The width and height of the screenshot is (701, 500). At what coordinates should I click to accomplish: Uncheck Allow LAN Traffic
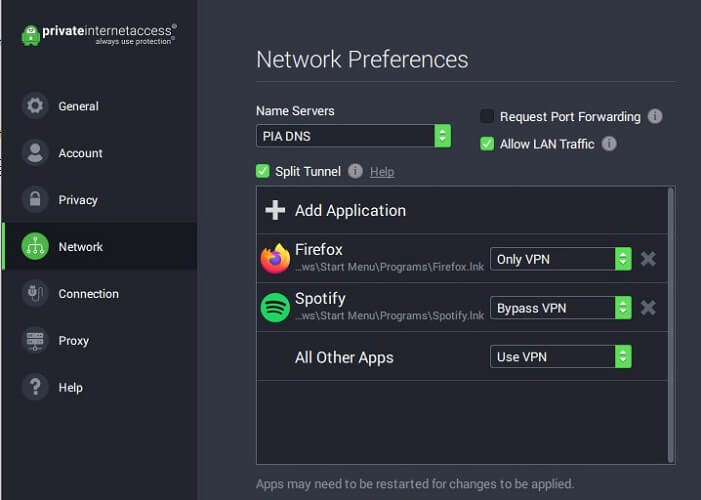click(487, 144)
